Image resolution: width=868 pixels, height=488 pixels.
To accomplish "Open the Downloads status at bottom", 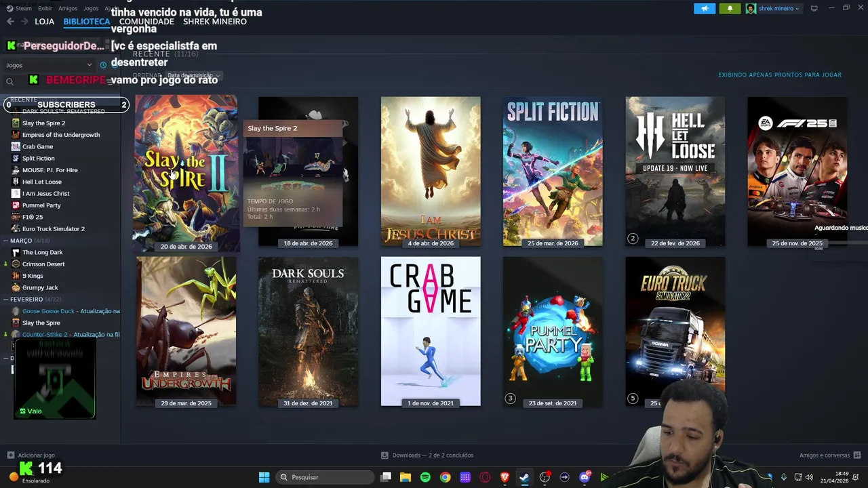I will point(427,455).
